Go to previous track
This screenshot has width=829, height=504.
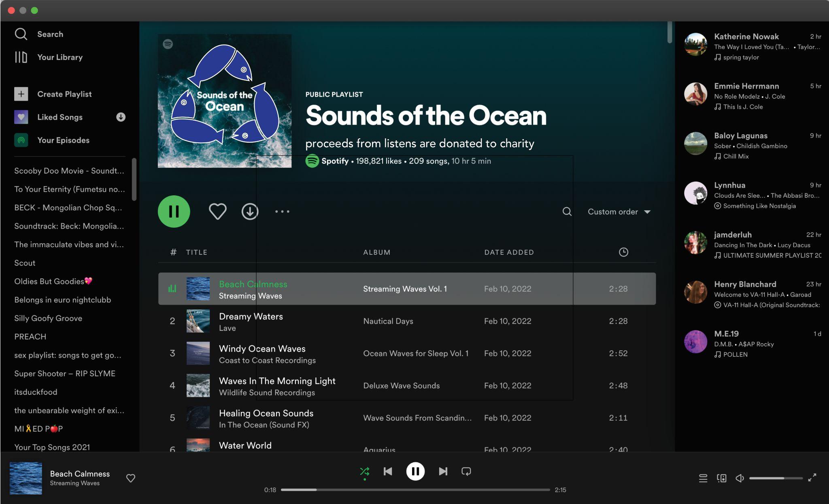pyautogui.click(x=388, y=471)
